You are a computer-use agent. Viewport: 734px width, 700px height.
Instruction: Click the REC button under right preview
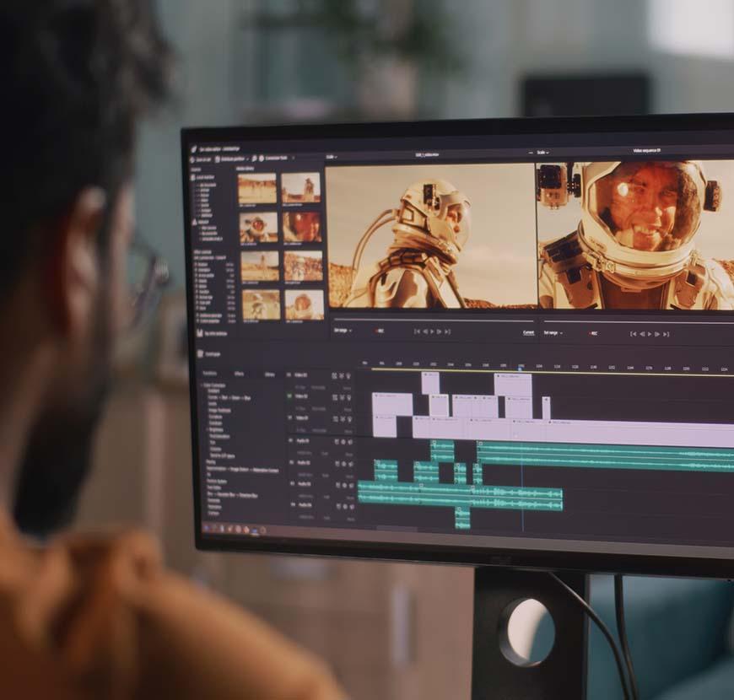[591, 333]
